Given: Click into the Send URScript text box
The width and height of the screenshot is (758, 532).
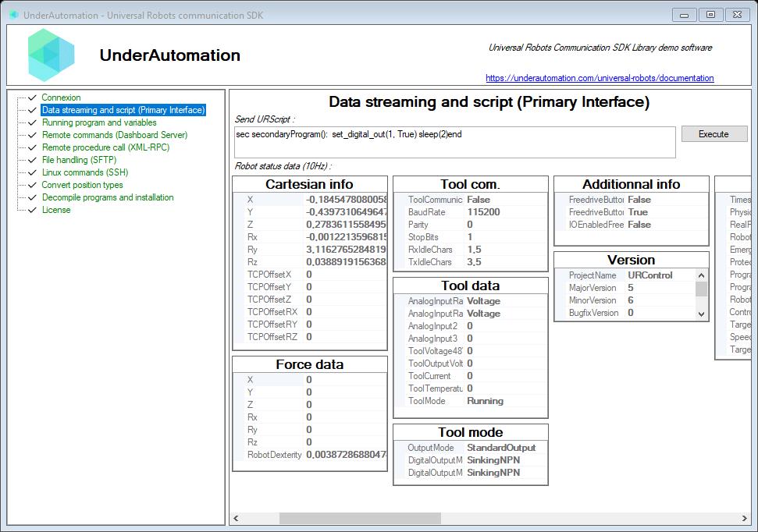Looking at the screenshot, I should pos(454,142).
